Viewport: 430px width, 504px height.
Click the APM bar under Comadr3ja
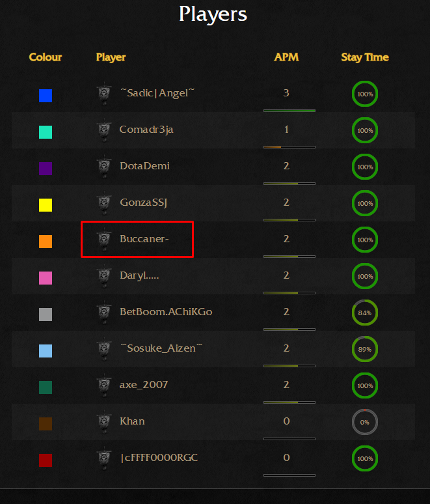pyautogui.click(x=289, y=147)
